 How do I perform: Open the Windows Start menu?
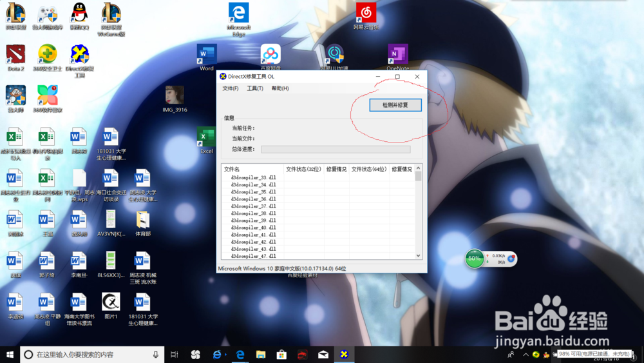point(10,355)
